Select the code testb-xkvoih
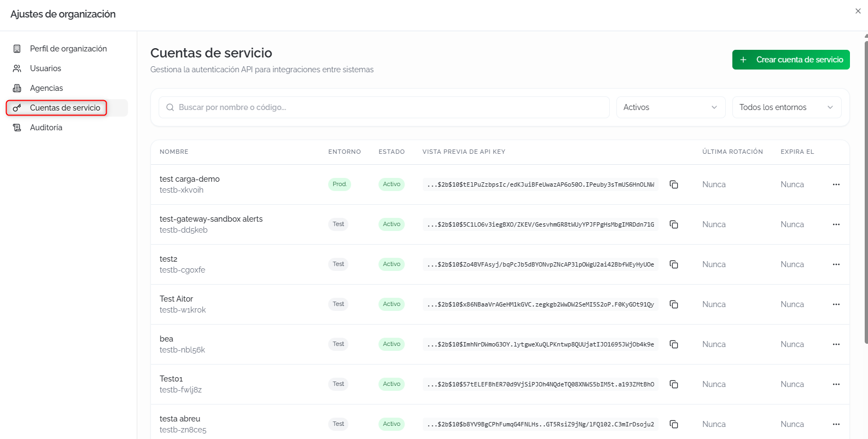The width and height of the screenshot is (868, 439). (x=182, y=190)
